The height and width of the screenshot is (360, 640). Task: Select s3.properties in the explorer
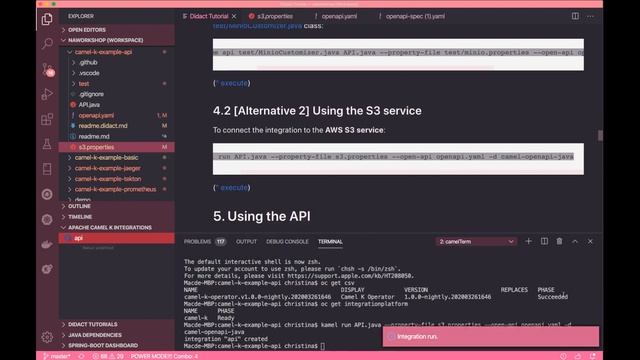[117, 147]
